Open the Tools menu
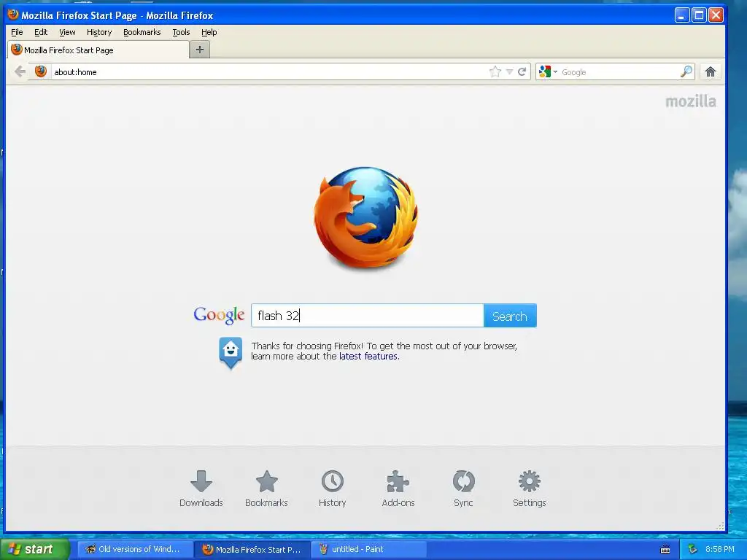This screenshot has height=560, width=747. tap(181, 32)
